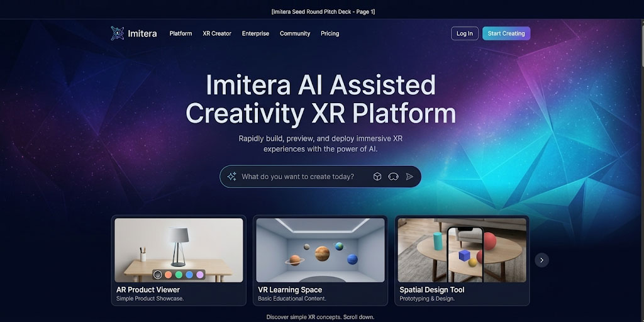Click the Log In button
644x322 pixels.
tap(465, 34)
